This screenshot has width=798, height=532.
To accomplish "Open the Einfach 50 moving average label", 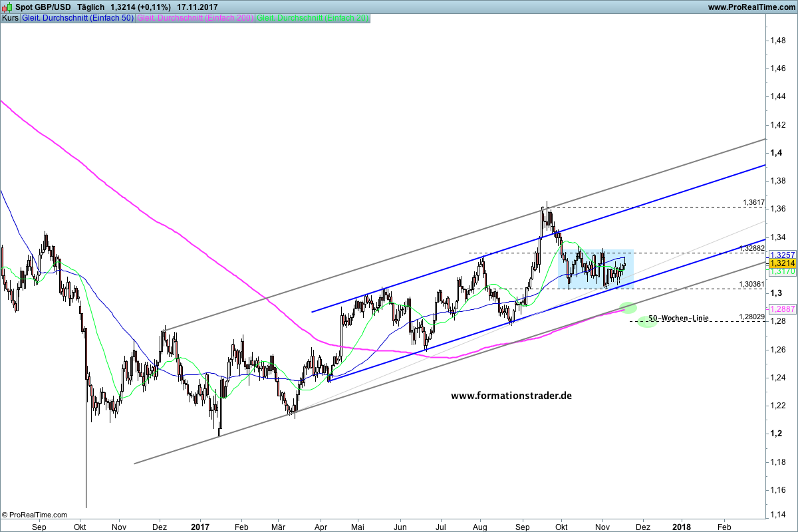I will pyautogui.click(x=77, y=18).
